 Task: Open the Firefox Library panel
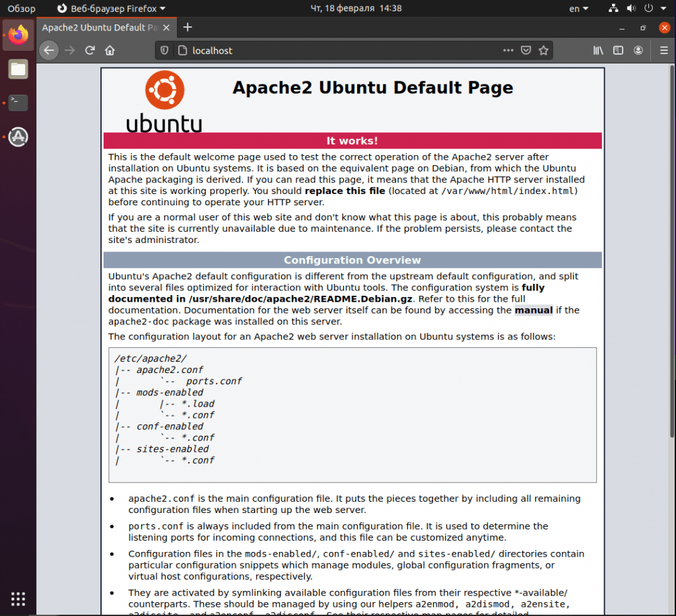point(598,50)
